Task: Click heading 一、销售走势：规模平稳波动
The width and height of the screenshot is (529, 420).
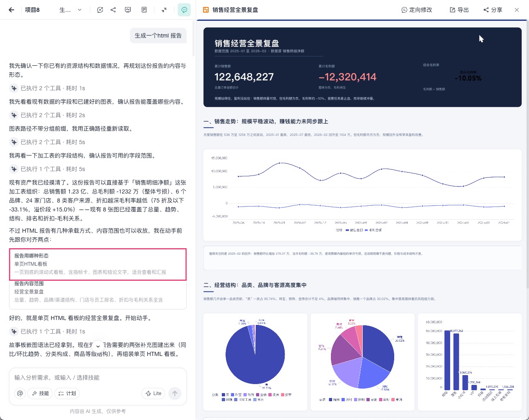Action: (266, 121)
